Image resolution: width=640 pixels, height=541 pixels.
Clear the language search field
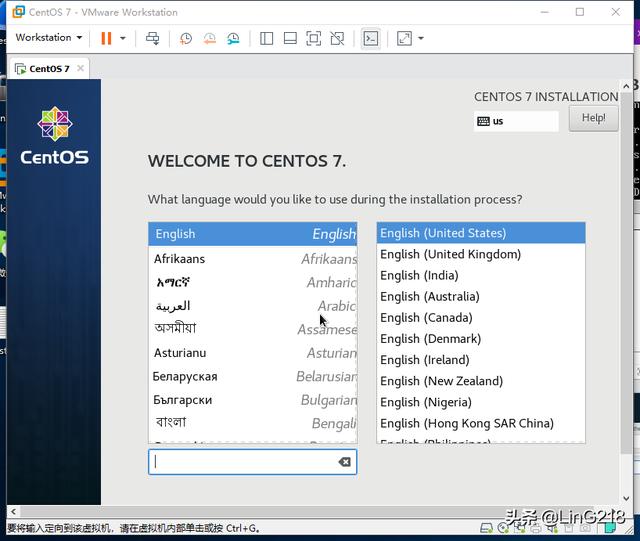coord(344,462)
